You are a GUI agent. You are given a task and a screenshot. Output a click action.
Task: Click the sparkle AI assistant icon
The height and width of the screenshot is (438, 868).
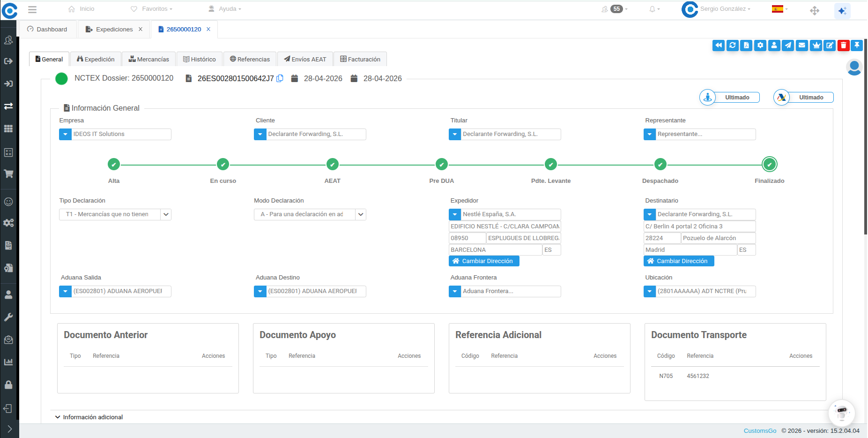(x=842, y=10)
